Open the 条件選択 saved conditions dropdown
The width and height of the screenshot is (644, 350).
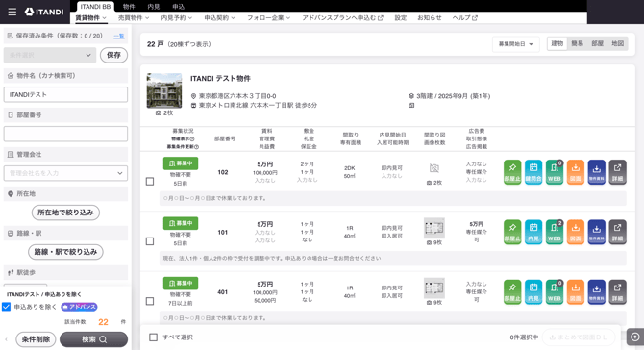(x=50, y=55)
